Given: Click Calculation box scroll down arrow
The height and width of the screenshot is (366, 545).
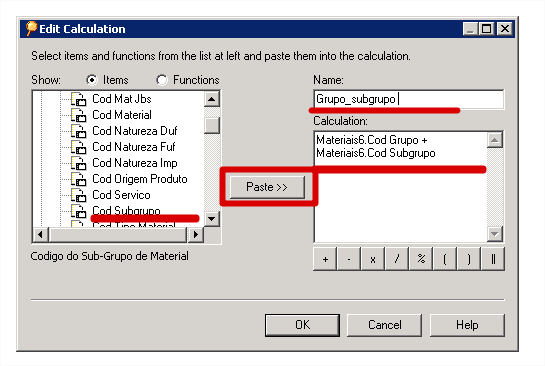Looking at the screenshot, I should [495, 234].
